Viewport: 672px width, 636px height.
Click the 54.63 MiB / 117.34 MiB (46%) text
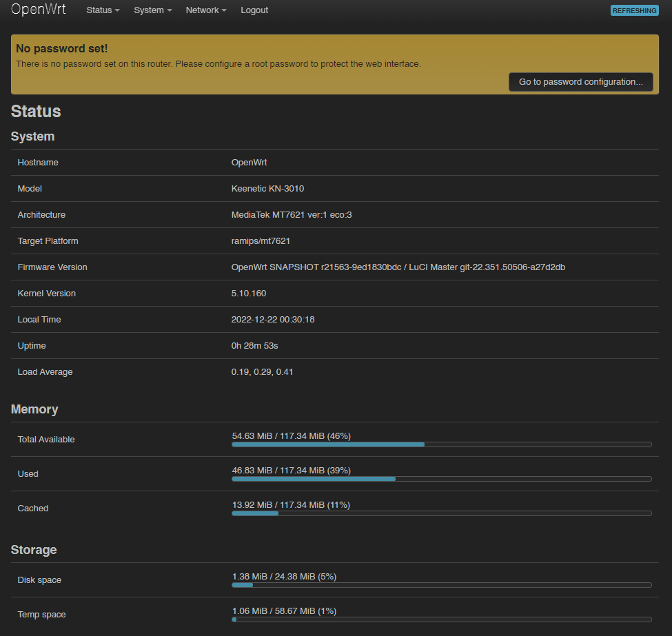(292, 436)
